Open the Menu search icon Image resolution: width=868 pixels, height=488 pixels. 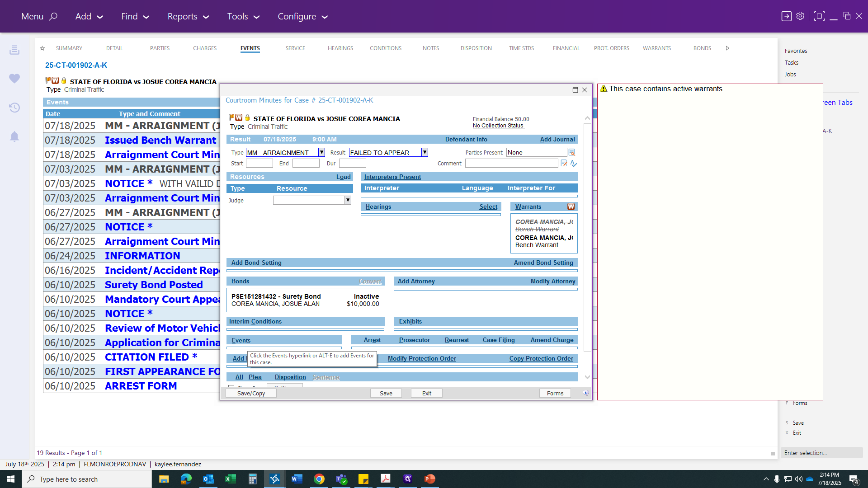pos(53,16)
